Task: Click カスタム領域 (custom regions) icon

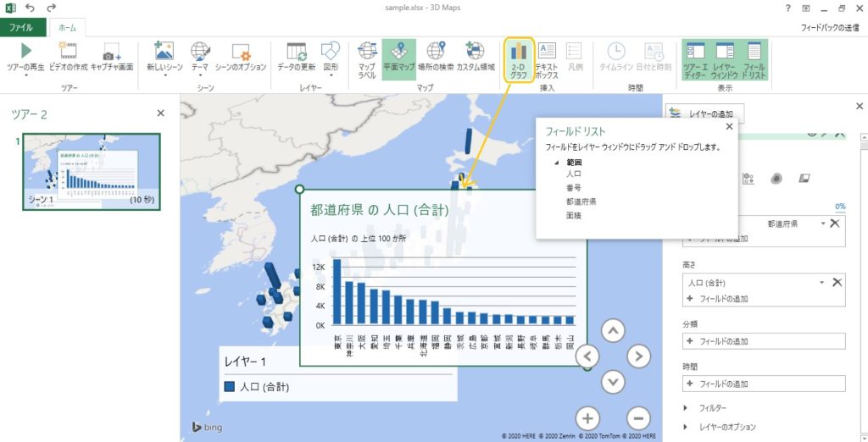Action: tap(476, 57)
